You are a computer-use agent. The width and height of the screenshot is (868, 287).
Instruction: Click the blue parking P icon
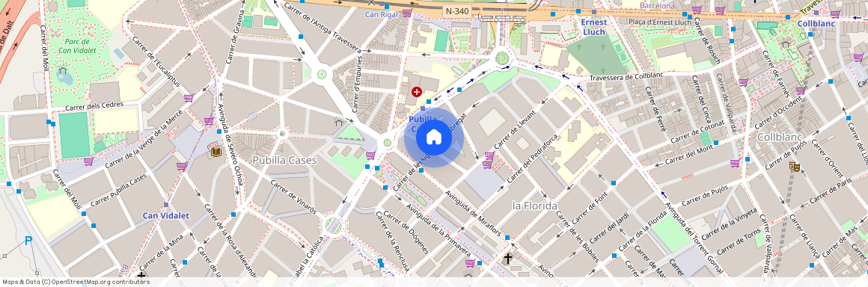pos(28,241)
